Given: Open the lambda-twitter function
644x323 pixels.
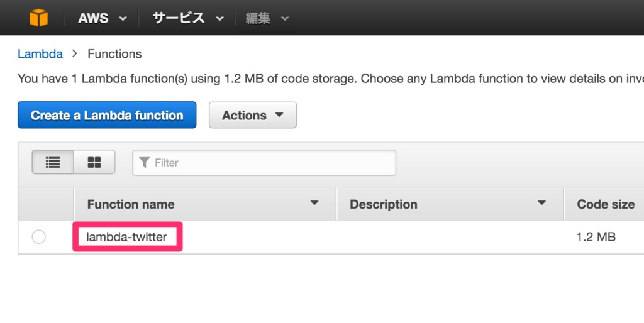Looking at the screenshot, I should [x=126, y=237].
